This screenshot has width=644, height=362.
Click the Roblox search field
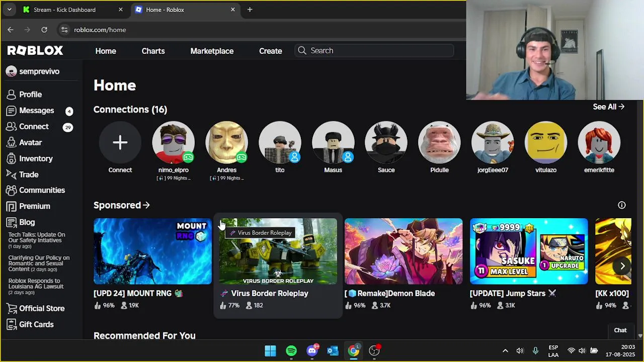[374, 50]
